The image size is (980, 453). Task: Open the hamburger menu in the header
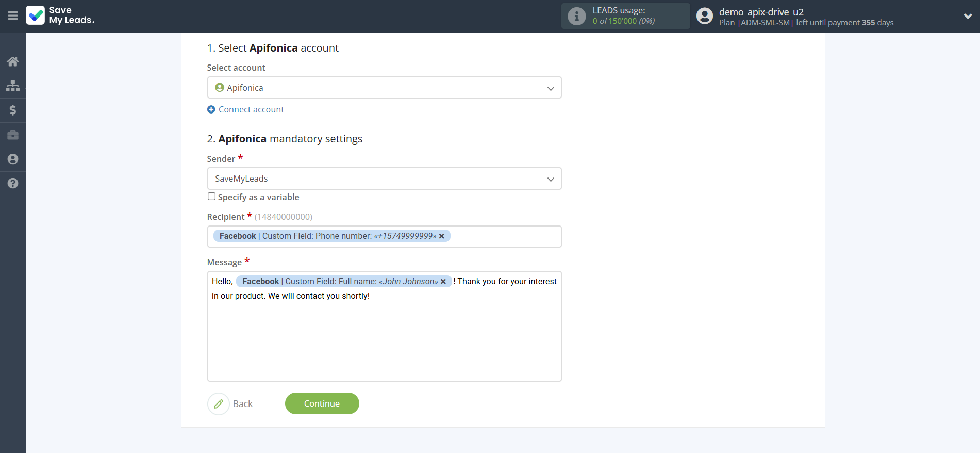(x=13, y=16)
